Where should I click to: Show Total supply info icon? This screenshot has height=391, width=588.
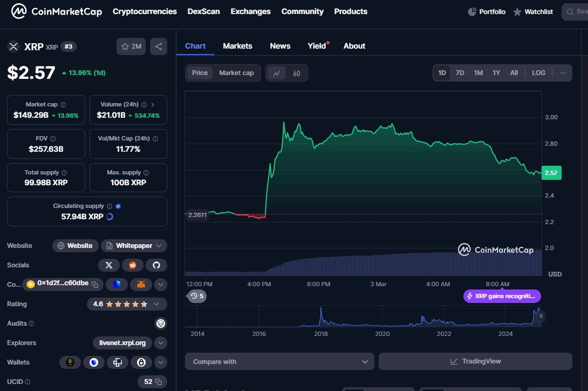[x=64, y=173]
